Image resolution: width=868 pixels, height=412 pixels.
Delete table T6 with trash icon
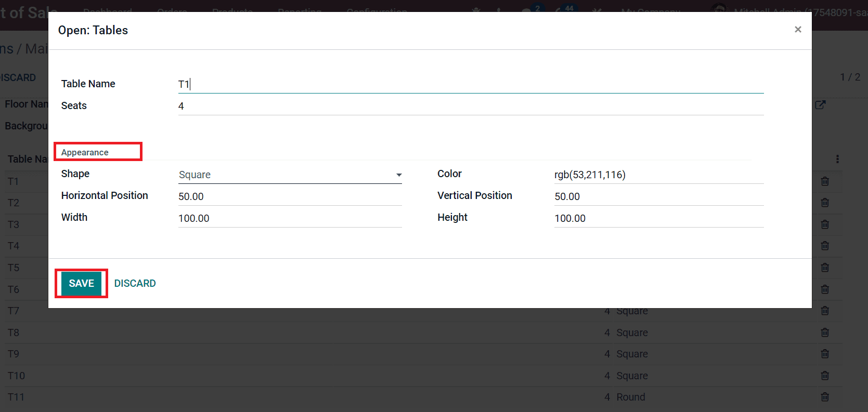(825, 289)
